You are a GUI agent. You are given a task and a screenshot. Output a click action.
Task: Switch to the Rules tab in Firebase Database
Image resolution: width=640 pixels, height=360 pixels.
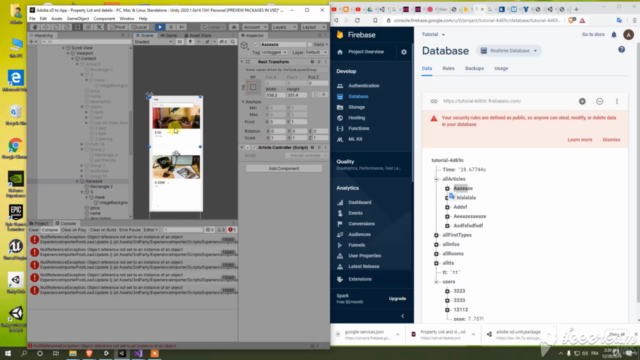448,69
